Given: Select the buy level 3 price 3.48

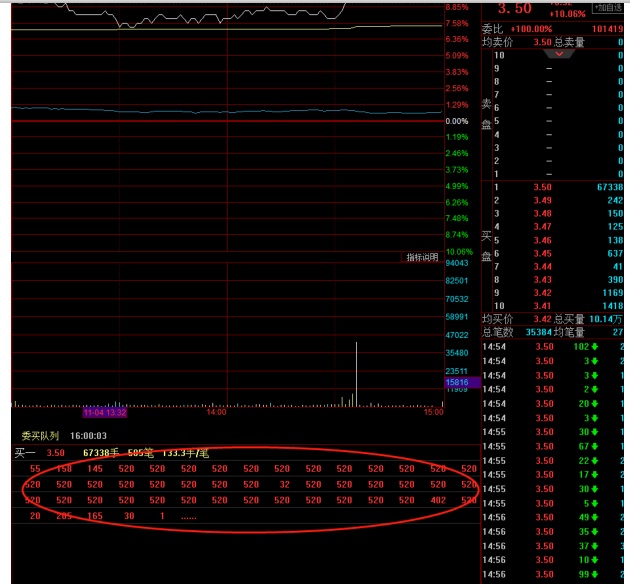Looking at the screenshot, I should click(x=542, y=213).
